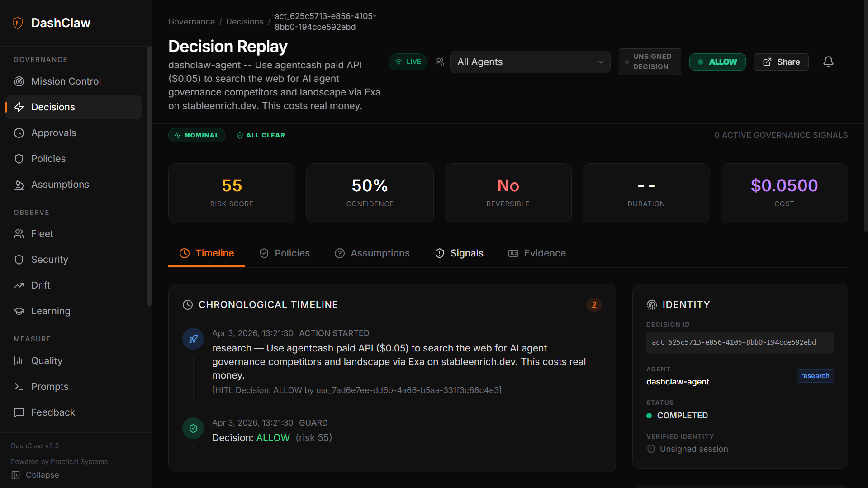Viewport: 868px width, 488px height.
Task: Click the green shield icon for Guard event
Action: click(193, 428)
